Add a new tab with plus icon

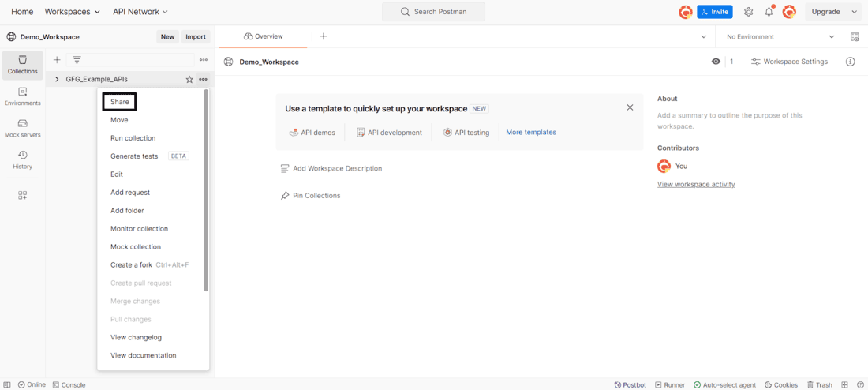[324, 36]
